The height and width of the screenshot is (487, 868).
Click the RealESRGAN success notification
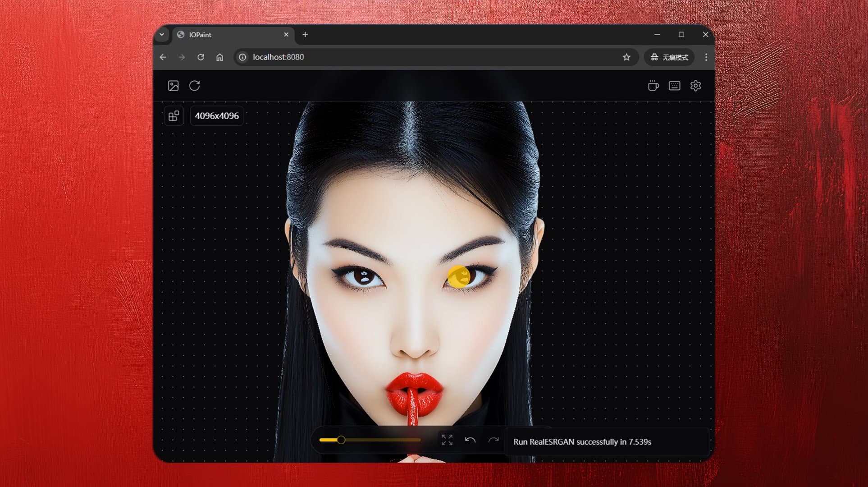click(582, 442)
